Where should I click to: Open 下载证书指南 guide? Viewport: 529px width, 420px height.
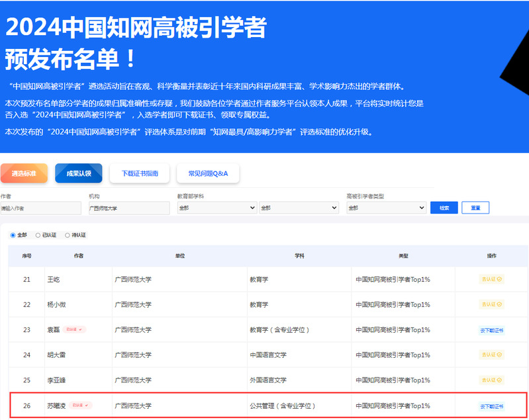(140, 173)
